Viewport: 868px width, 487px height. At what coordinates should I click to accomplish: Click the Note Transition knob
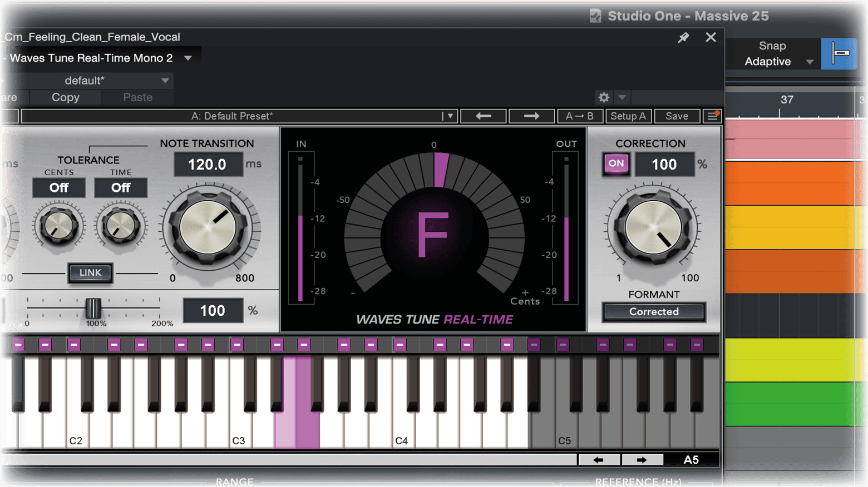208,227
